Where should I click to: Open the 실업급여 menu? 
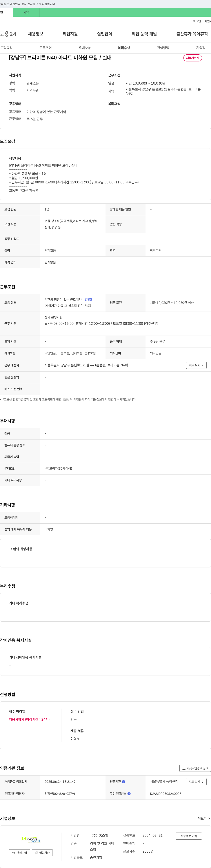tap(105, 34)
